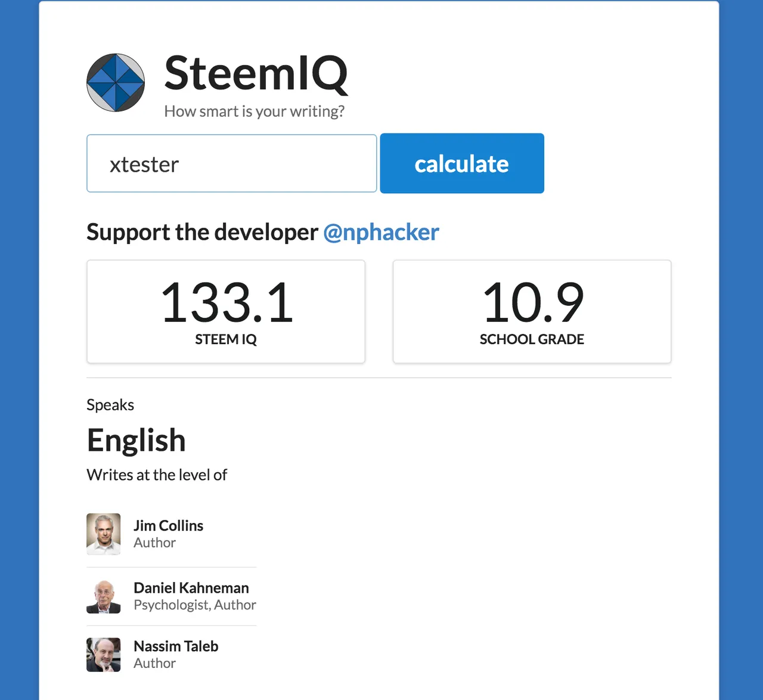Click the username field containing xtester

(x=232, y=163)
